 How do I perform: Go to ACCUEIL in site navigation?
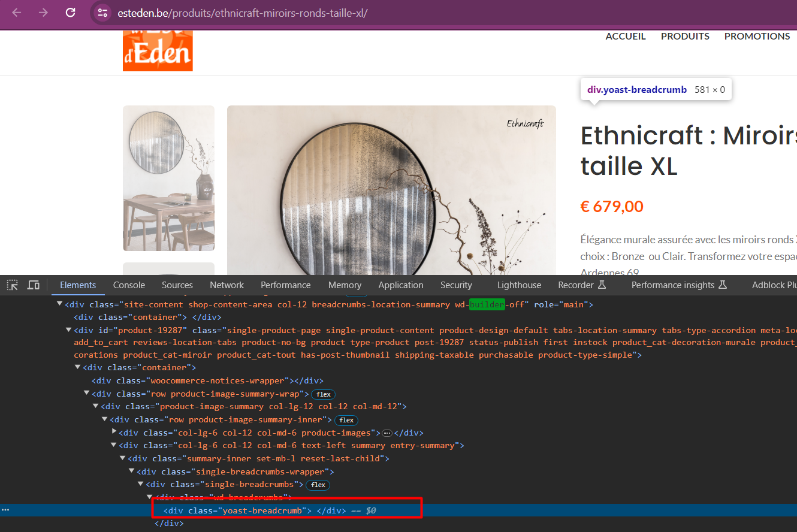626,37
